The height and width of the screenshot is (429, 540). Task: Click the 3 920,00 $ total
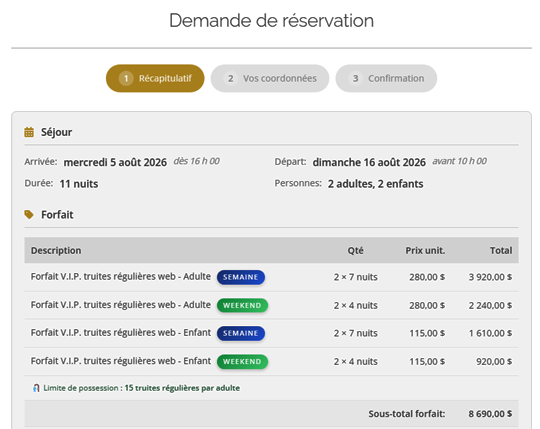[x=490, y=277]
